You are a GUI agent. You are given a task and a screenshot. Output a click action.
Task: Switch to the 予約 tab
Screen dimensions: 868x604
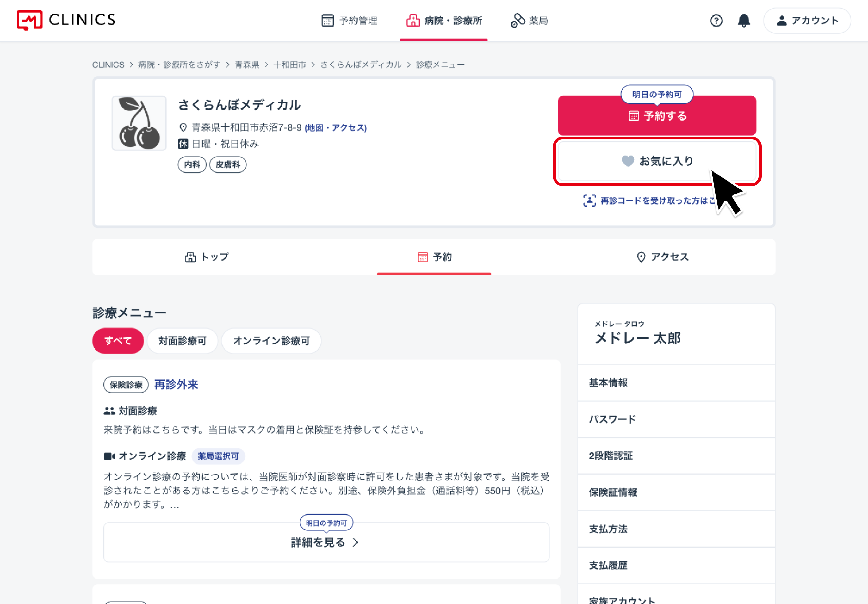click(434, 257)
